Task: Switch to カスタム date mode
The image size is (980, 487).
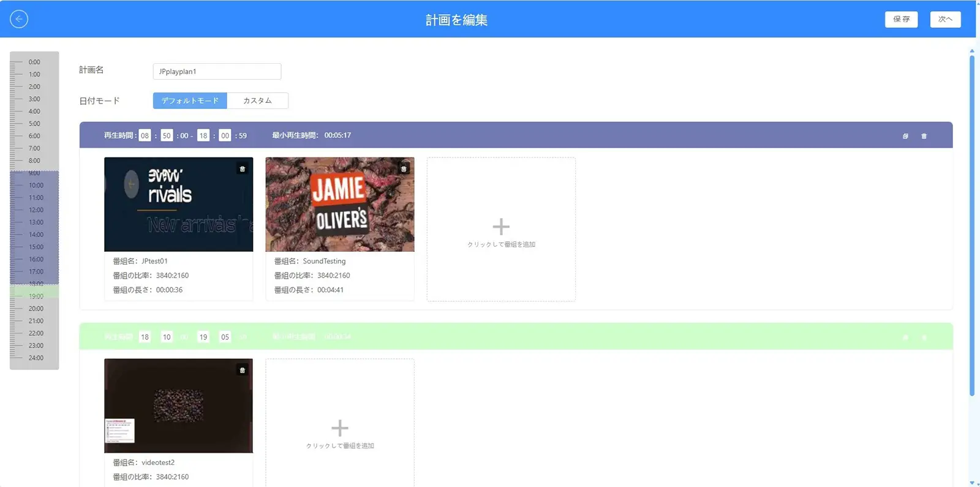Action: pos(257,100)
